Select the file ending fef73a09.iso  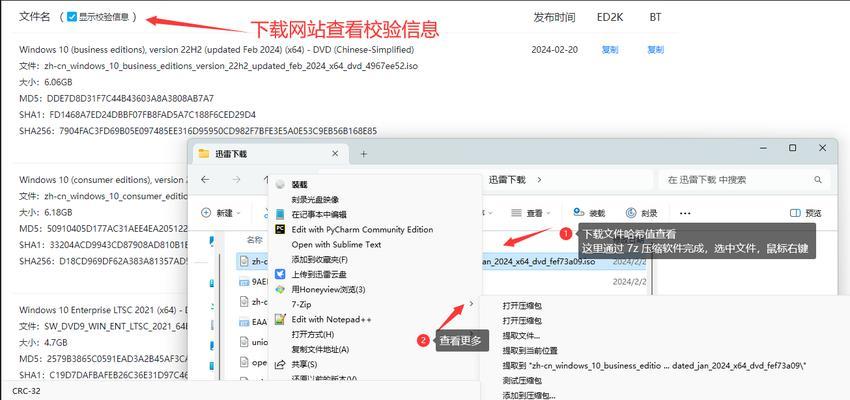442,262
